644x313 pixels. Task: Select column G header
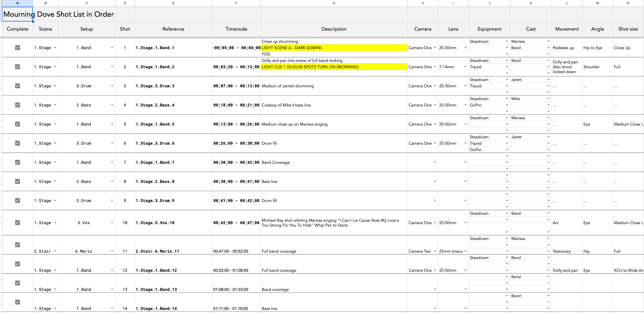tap(334, 3)
